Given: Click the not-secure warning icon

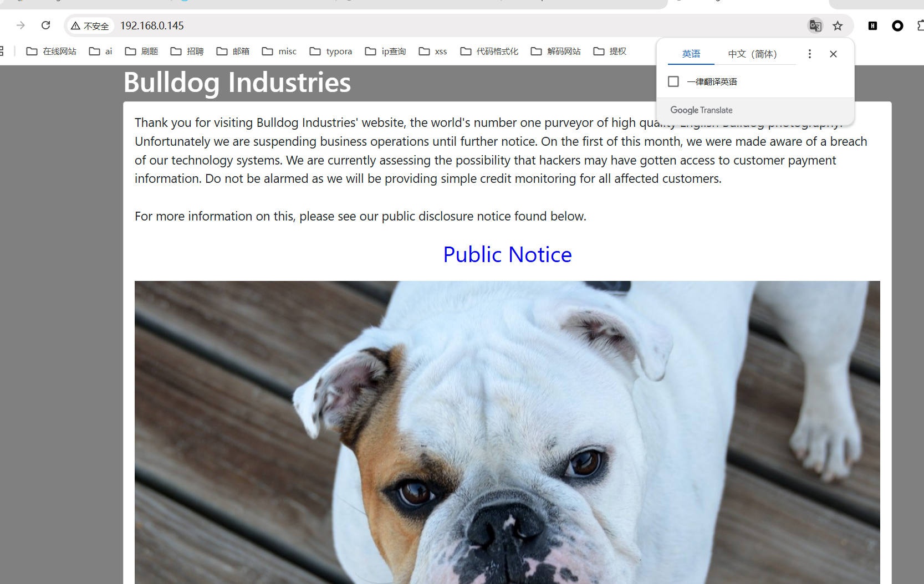Looking at the screenshot, I should point(75,26).
